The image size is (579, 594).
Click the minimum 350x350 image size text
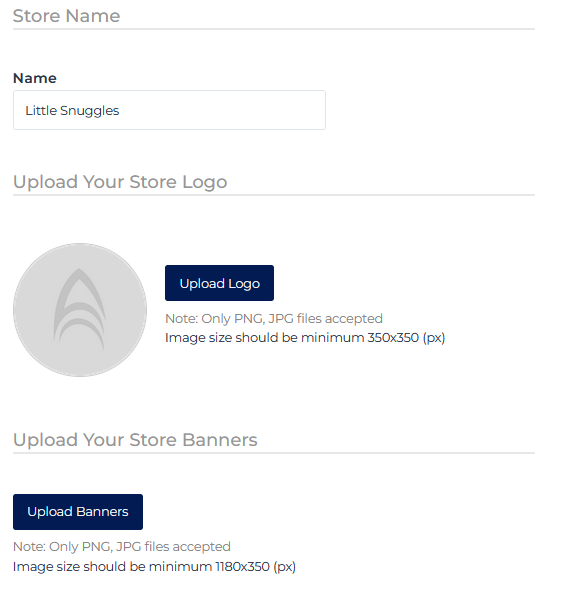coord(305,338)
